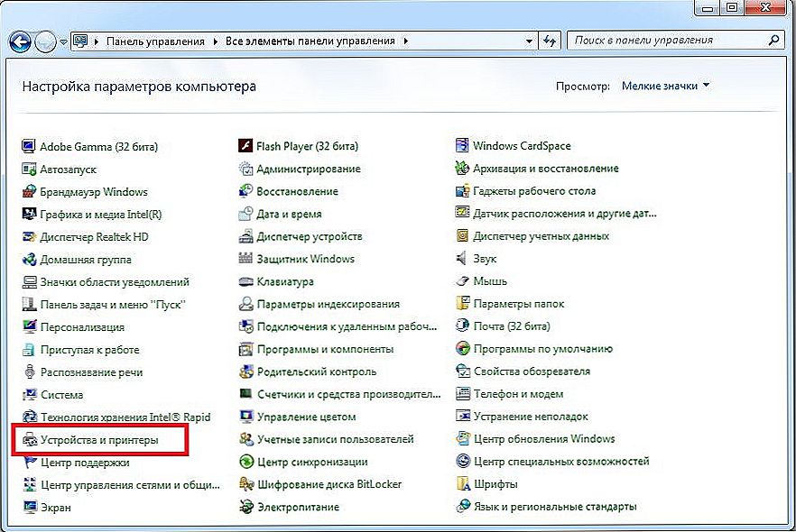The width and height of the screenshot is (796, 532).
Task: Expand arrow after Все элементы панели управления
Action: (x=406, y=41)
